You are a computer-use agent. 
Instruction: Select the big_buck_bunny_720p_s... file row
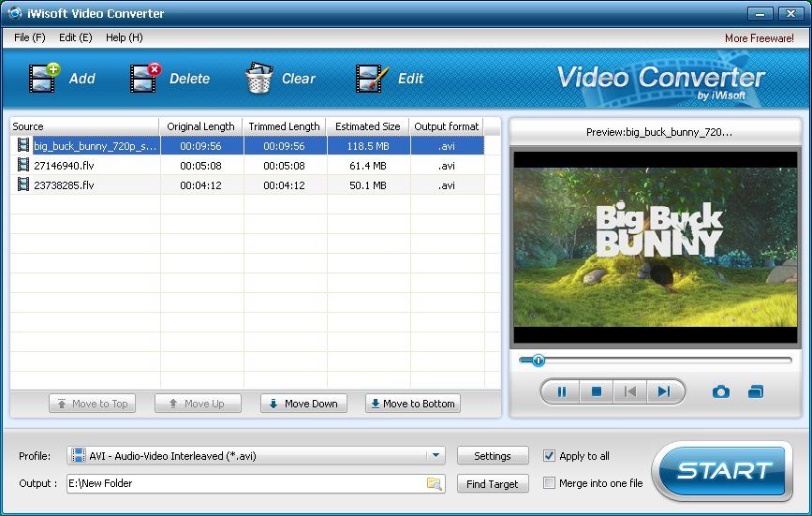[x=247, y=146]
